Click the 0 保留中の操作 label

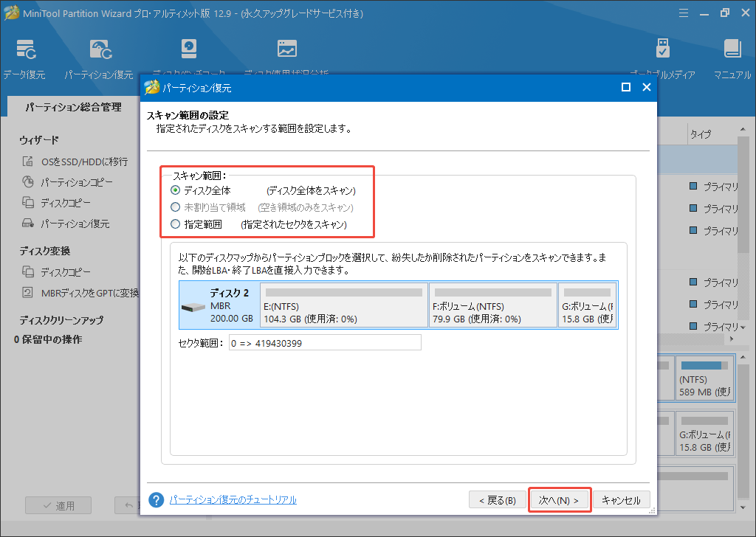click(48, 339)
